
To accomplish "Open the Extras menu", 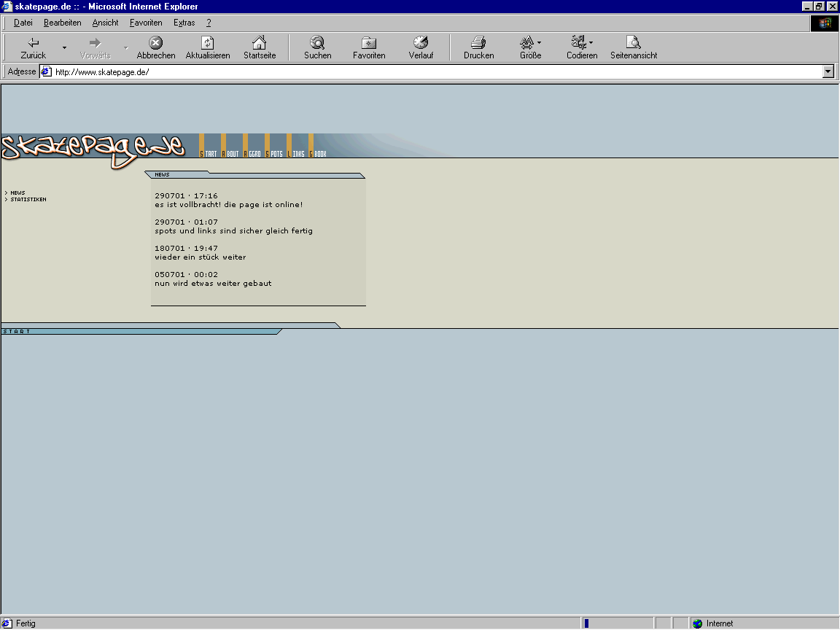I will [x=184, y=23].
